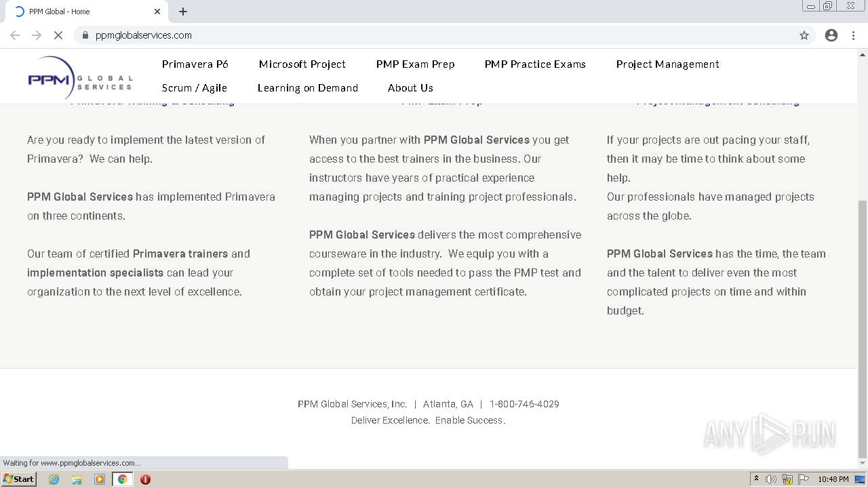Open Windows Explorer folder from the taskbar

pos(77,479)
